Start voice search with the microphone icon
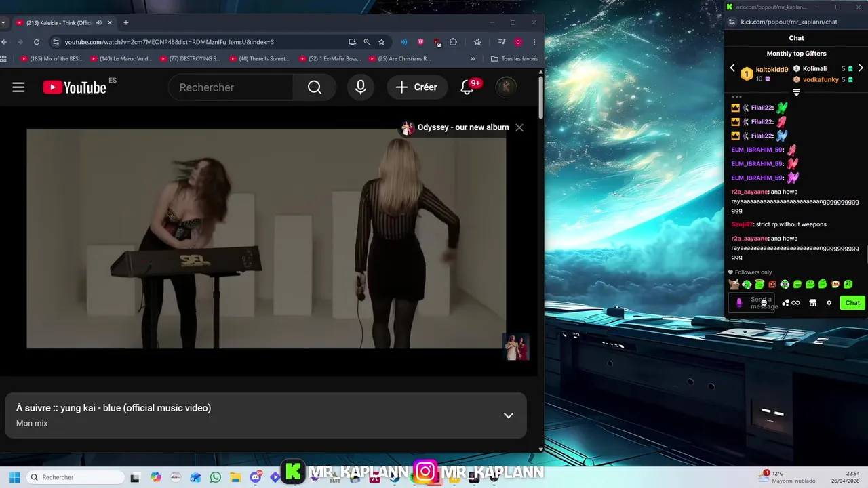868x488 pixels. point(361,87)
